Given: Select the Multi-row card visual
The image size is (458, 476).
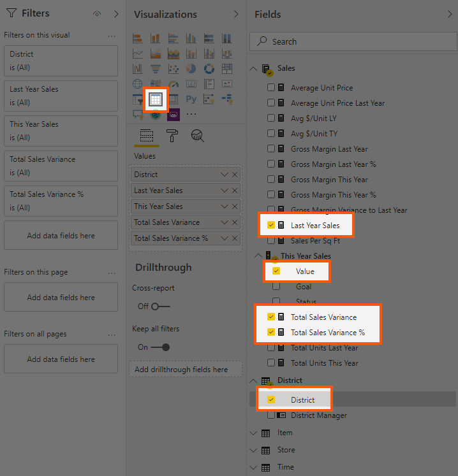Looking at the screenshot, I should [x=209, y=83].
